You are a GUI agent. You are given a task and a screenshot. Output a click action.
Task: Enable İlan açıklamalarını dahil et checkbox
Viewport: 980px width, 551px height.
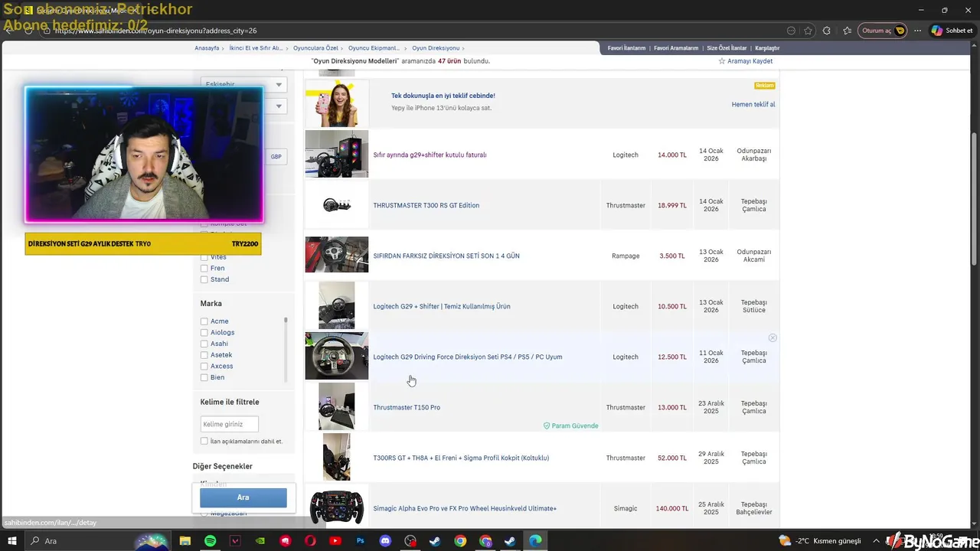point(204,441)
